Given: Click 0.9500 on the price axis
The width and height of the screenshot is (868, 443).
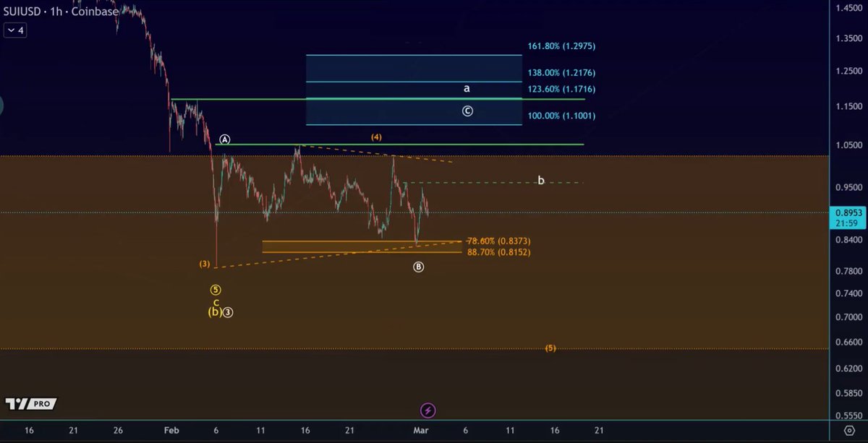Looking at the screenshot, I should point(849,187).
